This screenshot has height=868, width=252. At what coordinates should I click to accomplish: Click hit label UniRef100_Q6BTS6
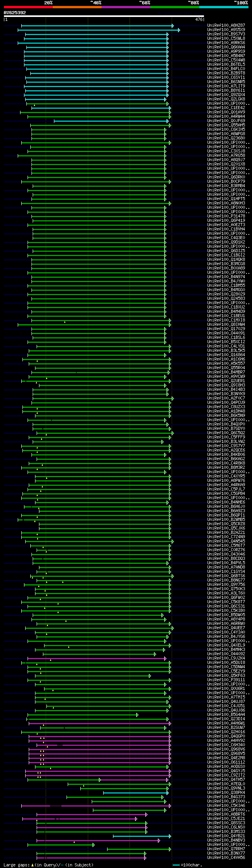226,576
